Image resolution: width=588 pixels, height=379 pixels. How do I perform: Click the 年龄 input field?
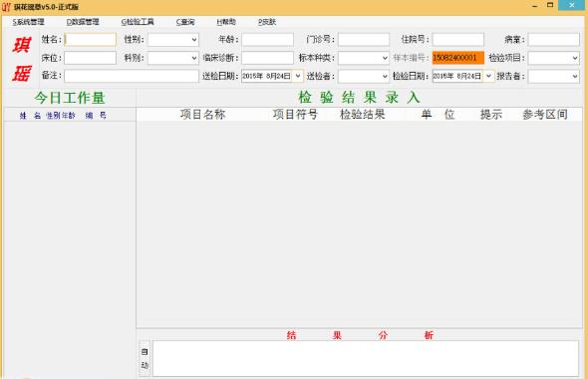click(x=267, y=40)
